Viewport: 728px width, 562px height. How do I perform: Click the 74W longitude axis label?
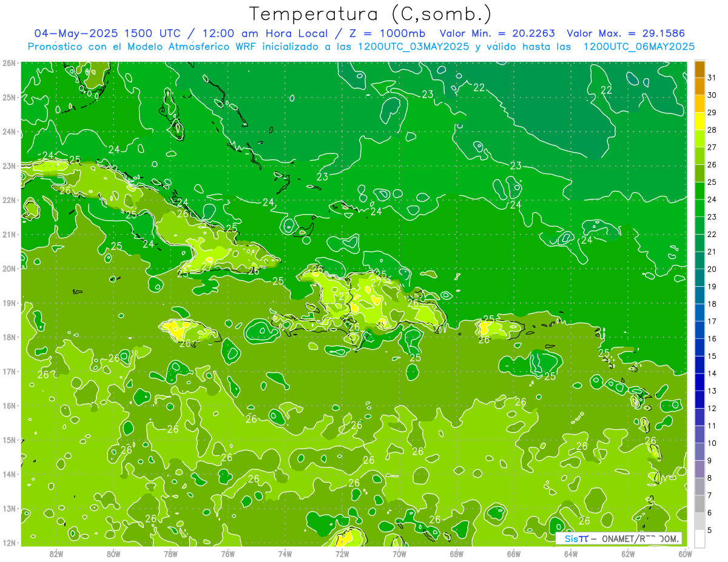coord(285,554)
